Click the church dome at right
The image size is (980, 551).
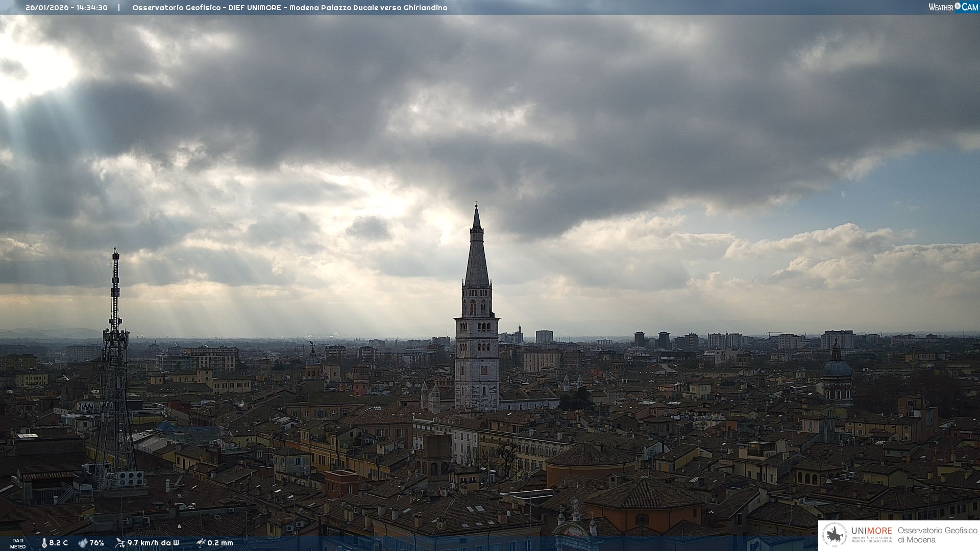coord(837,367)
